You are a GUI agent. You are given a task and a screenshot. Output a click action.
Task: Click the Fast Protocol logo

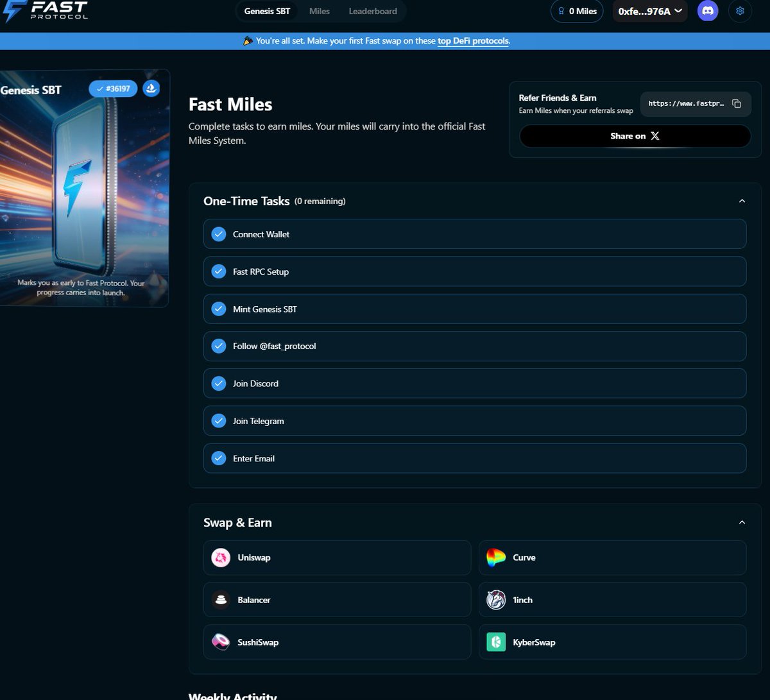pyautogui.click(x=44, y=11)
